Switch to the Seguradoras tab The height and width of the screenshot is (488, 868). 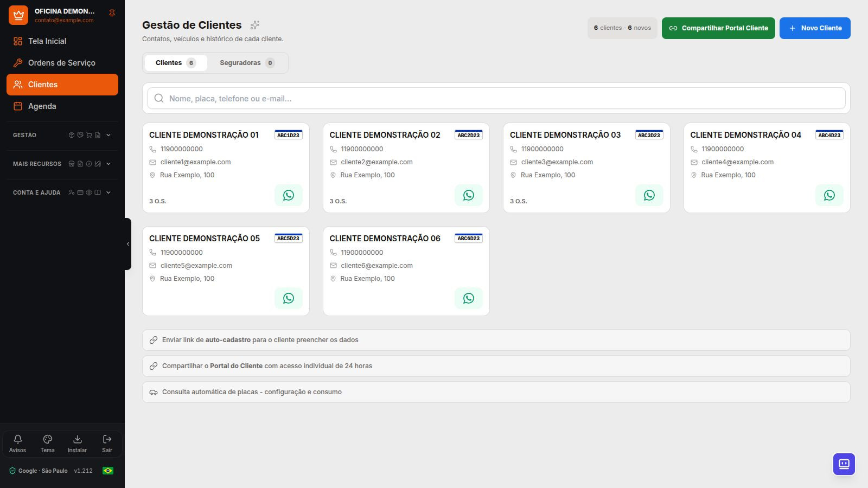point(247,63)
